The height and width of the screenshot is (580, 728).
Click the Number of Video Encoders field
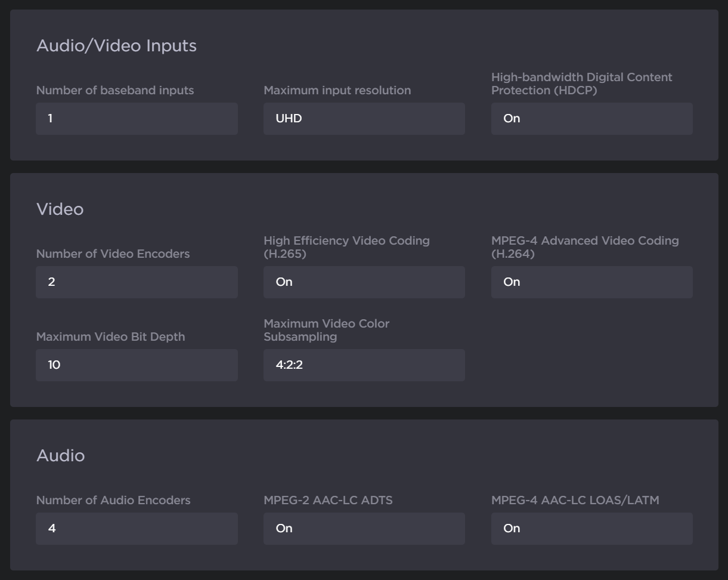tap(137, 282)
